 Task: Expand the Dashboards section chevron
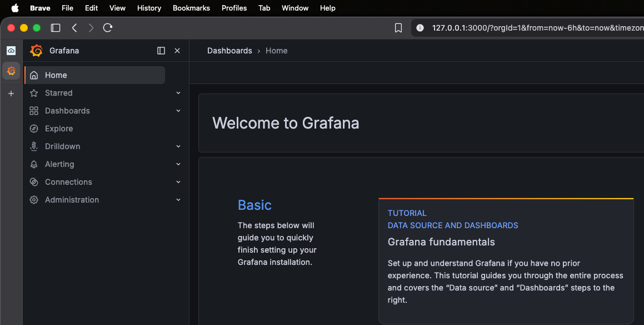coord(178,111)
